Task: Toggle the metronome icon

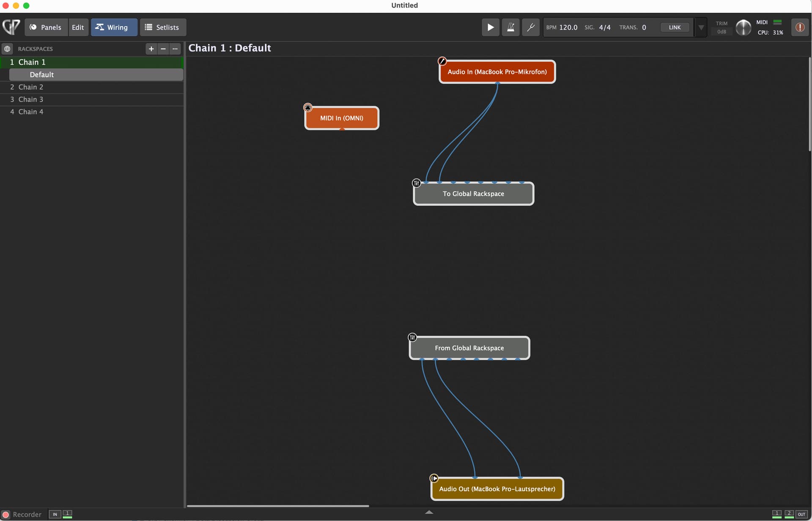Action: click(x=510, y=27)
